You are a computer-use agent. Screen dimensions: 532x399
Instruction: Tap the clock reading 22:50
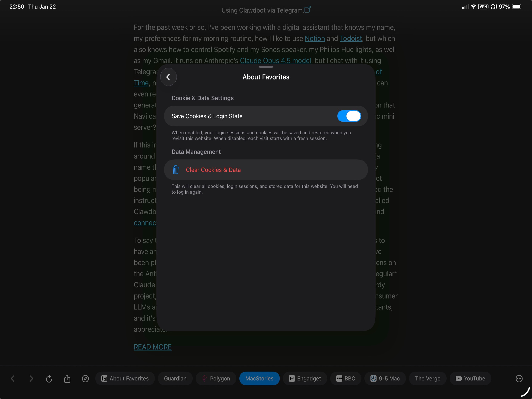coord(17,7)
